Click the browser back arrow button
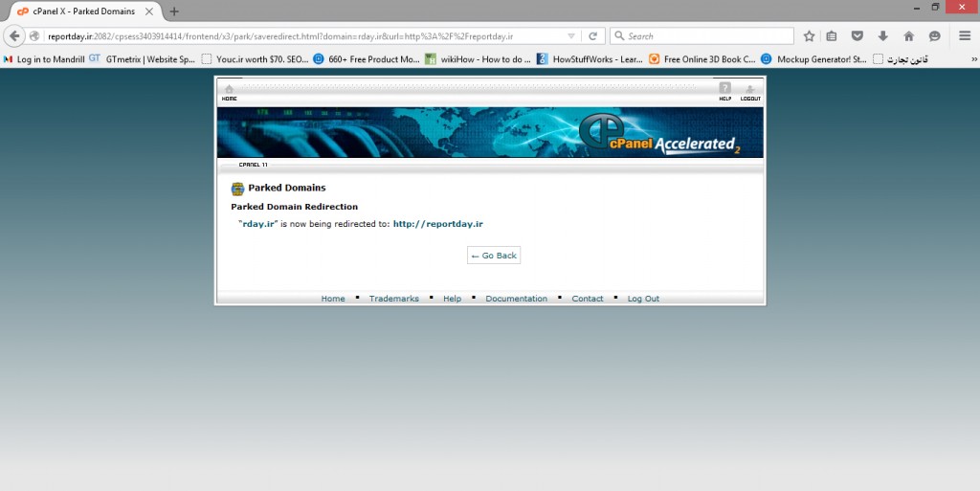Image resolution: width=980 pixels, height=491 pixels. 14,36
